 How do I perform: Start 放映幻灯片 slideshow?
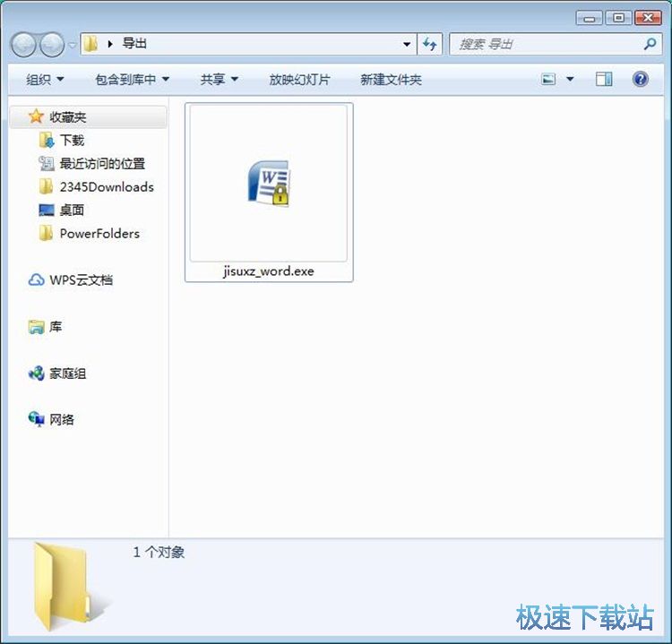[299, 79]
